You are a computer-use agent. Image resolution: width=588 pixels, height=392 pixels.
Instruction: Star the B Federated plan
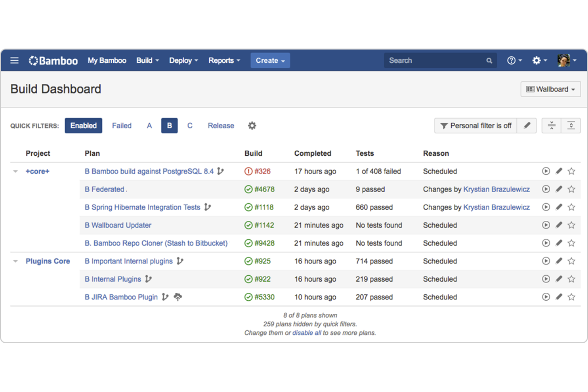tap(571, 189)
